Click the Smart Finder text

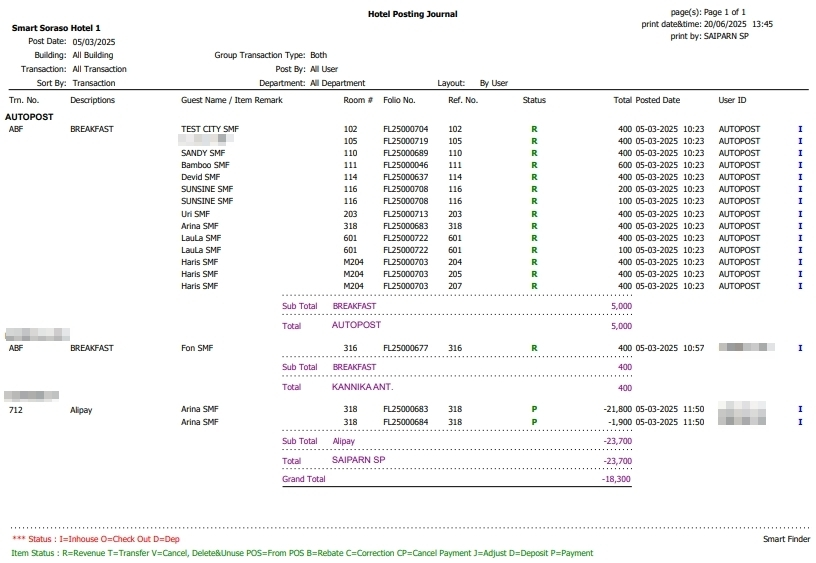[786, 540]
